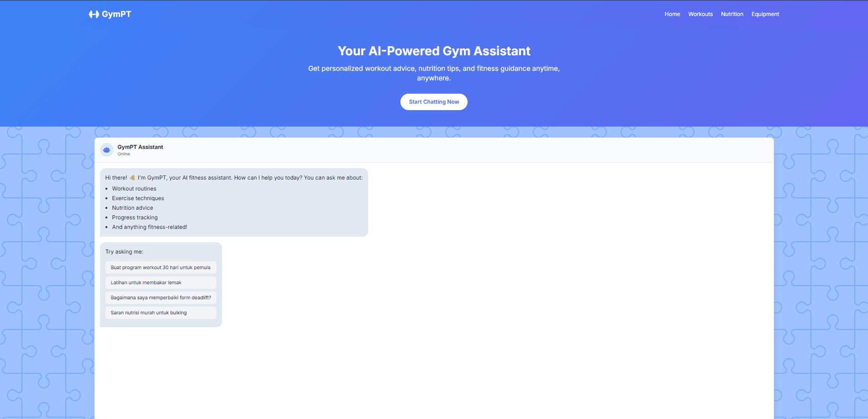Click the Online status label
The image size is (868, 419).
[x=124, y=154]
